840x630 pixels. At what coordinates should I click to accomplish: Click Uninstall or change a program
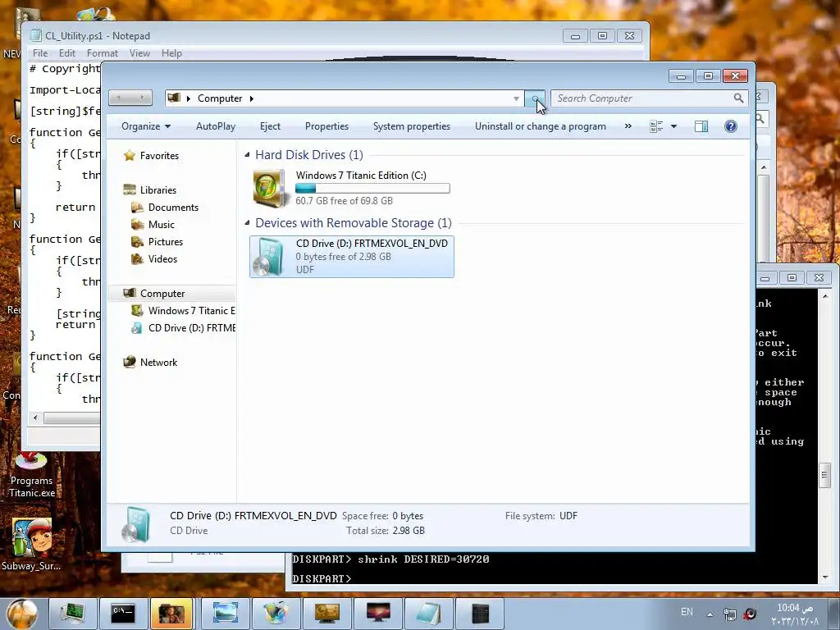tap(540, 126)
